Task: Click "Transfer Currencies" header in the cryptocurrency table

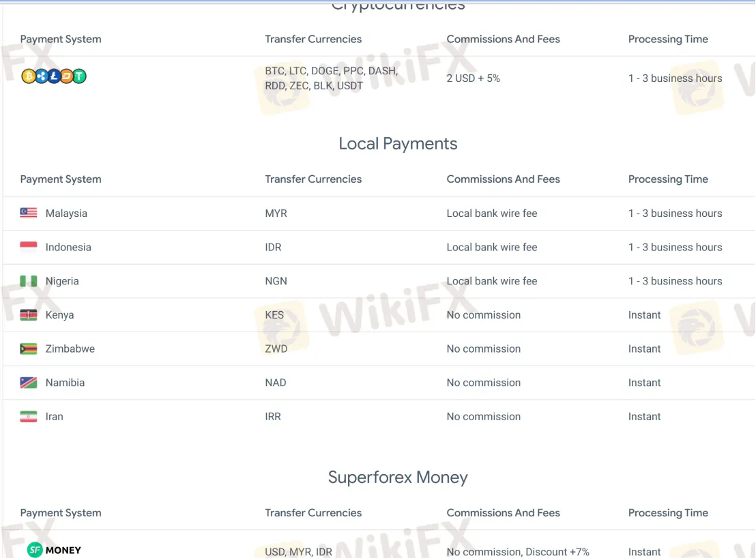Action: 313,39
